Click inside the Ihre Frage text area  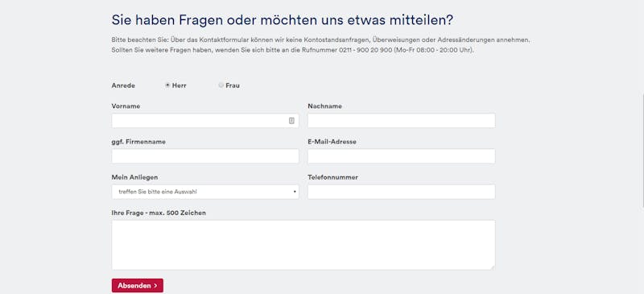coord(303,245)
